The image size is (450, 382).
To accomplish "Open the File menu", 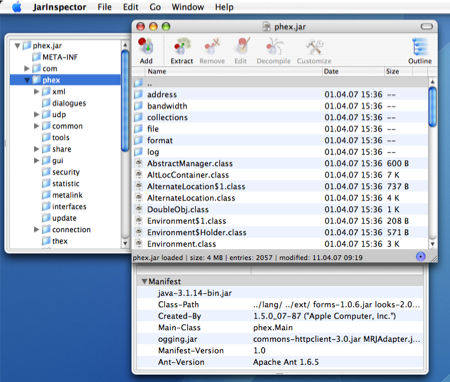I will click(104, 7).
